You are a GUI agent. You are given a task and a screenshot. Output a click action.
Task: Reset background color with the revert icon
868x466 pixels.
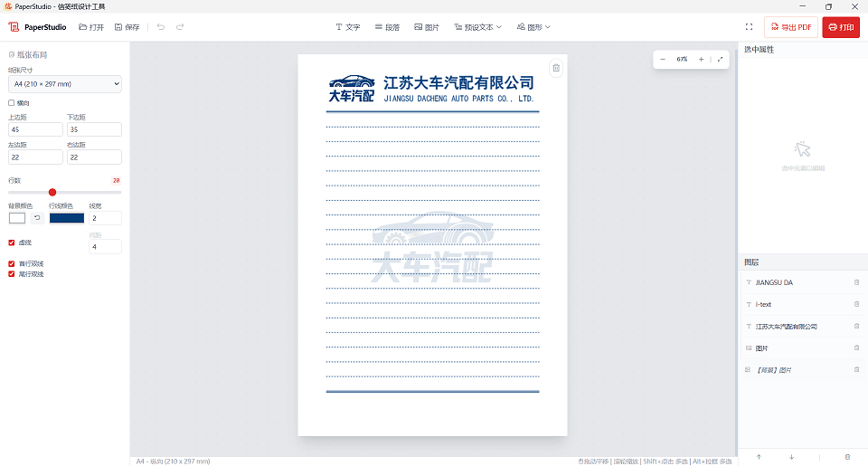tap(37, 218)
